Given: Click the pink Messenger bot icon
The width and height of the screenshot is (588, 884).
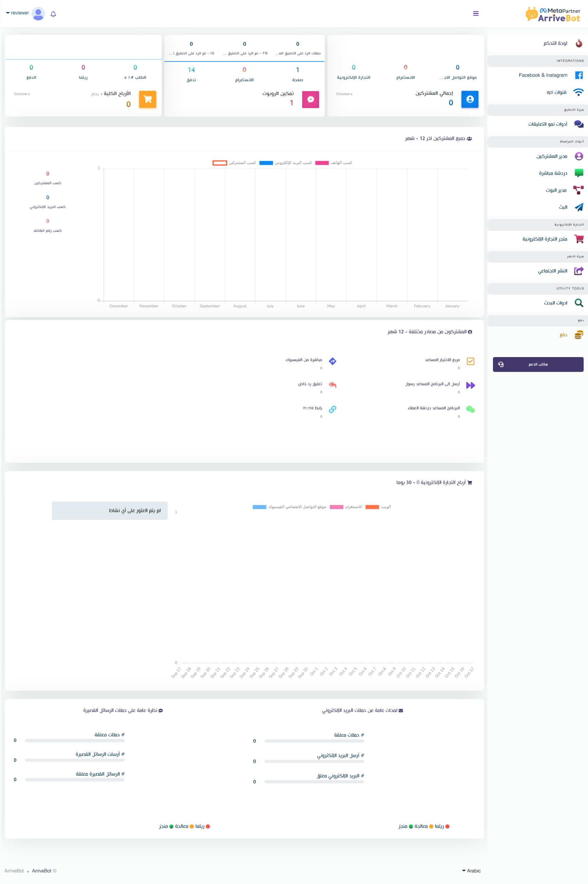Looking at the screenshot, I should 310,100.
